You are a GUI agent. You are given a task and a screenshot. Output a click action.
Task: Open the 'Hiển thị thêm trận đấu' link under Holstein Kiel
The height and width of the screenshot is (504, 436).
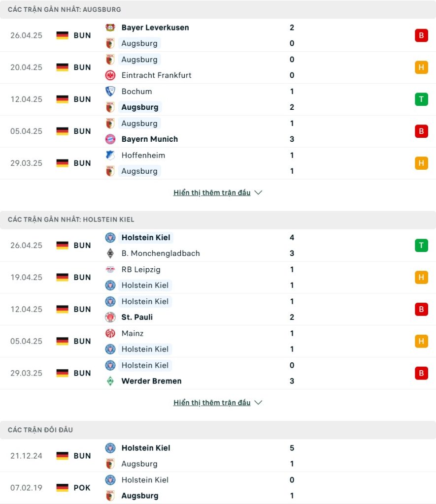tap(212, 403)
